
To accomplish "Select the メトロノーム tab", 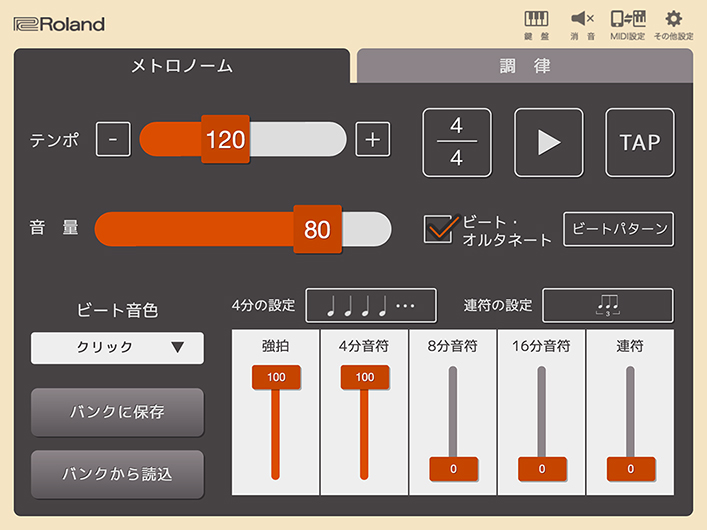I will [182, 66].
